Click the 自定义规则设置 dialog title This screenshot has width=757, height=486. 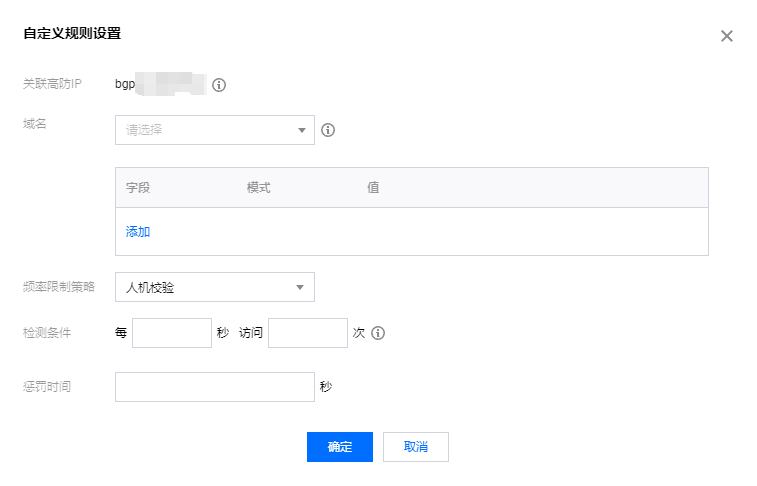click(72, 34)
